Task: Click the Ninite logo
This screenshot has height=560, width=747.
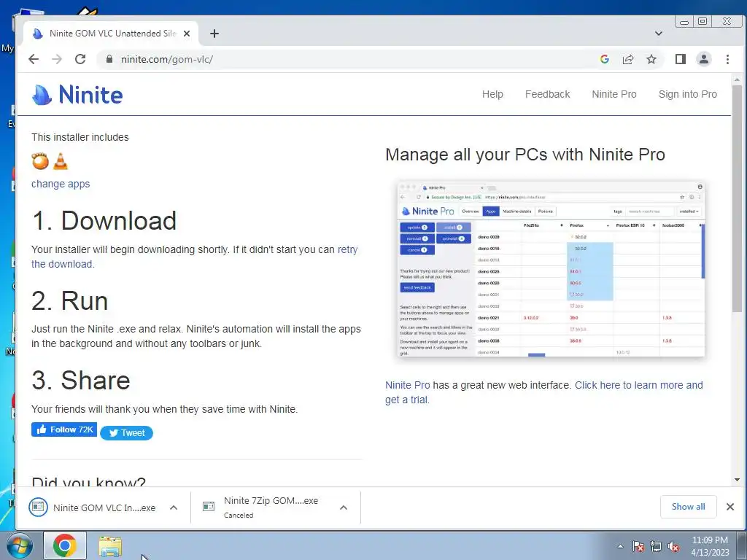Action: pyautogui.click(x=77, y=94)
